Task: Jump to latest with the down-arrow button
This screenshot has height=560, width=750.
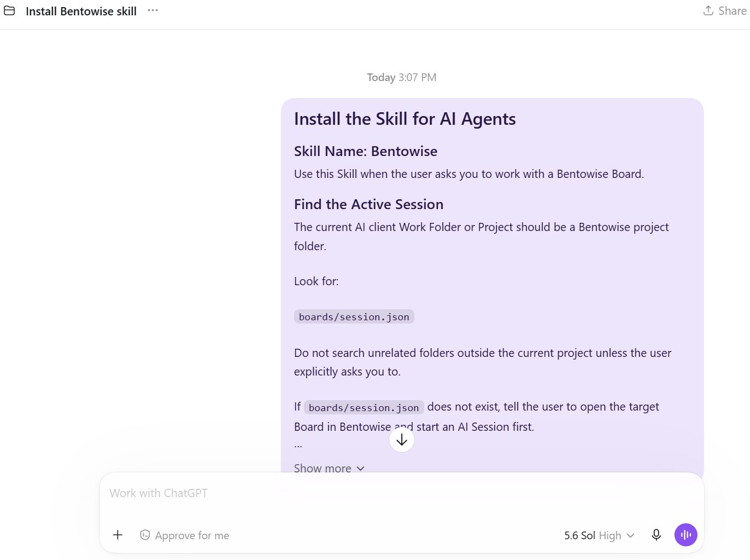Action: click(x=402, y=440)
